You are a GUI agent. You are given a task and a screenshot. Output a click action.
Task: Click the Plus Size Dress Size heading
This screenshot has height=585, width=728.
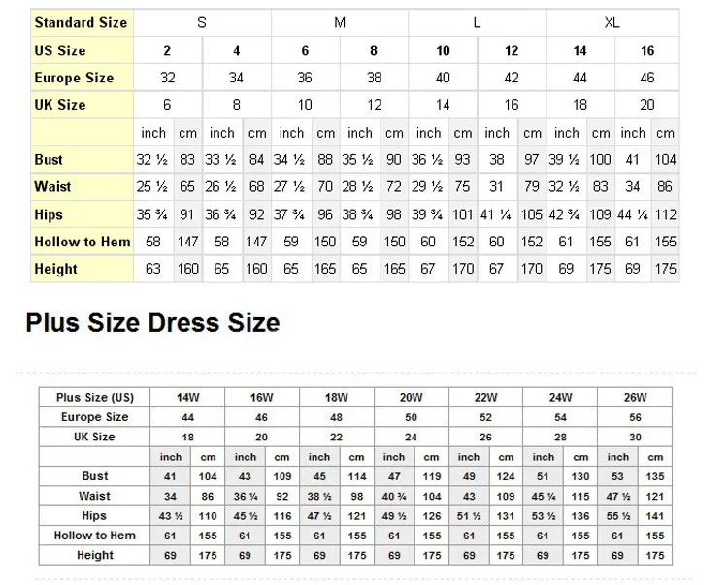(152, 322)
